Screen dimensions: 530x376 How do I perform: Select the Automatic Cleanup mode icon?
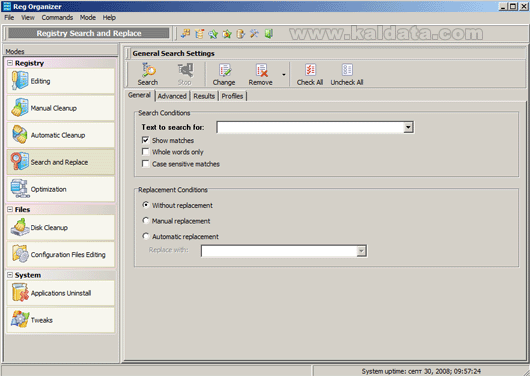tap(20, 135)
